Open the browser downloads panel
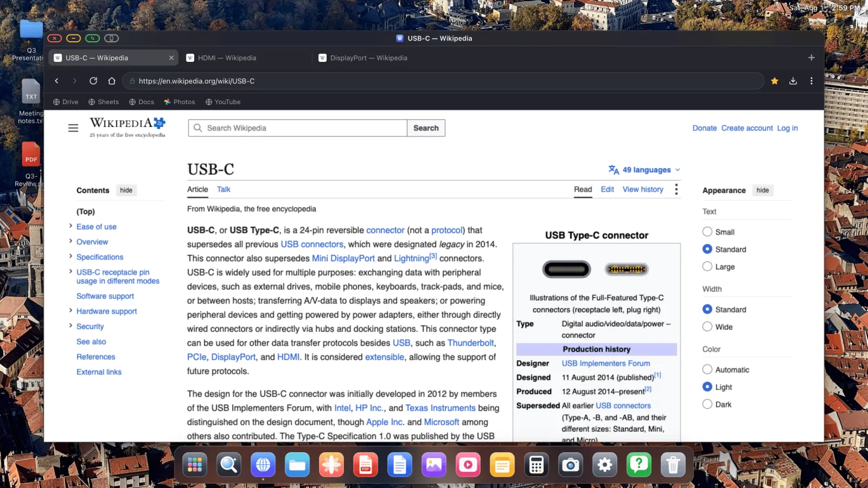The image size is (868, 488). click(793, 81)
